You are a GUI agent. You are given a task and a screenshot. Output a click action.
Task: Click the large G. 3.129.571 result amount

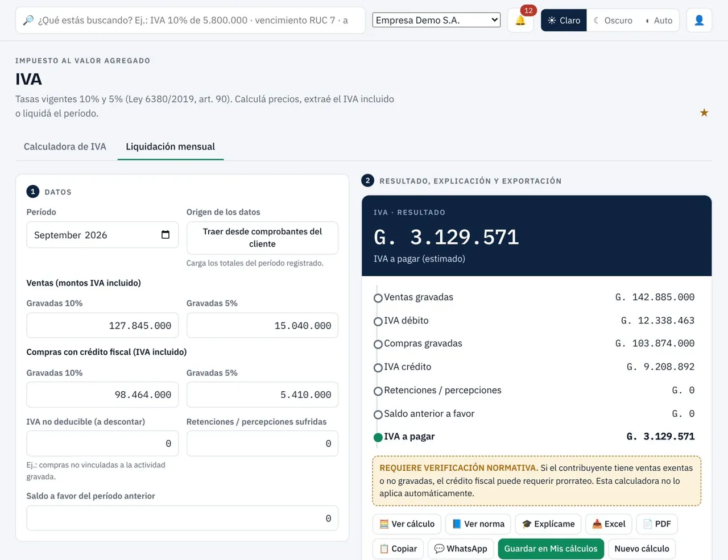(446, 237)
